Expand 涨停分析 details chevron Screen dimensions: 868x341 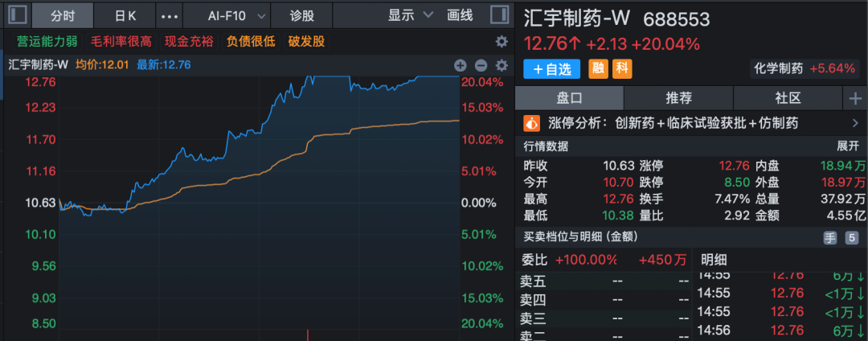click(854, 123)
